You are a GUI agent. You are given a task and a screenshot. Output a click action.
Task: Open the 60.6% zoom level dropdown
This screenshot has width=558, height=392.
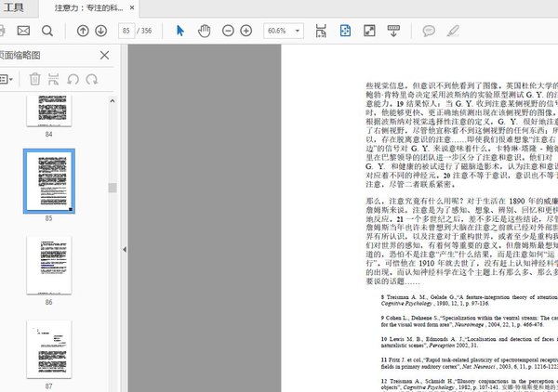[x=298, y=31]
